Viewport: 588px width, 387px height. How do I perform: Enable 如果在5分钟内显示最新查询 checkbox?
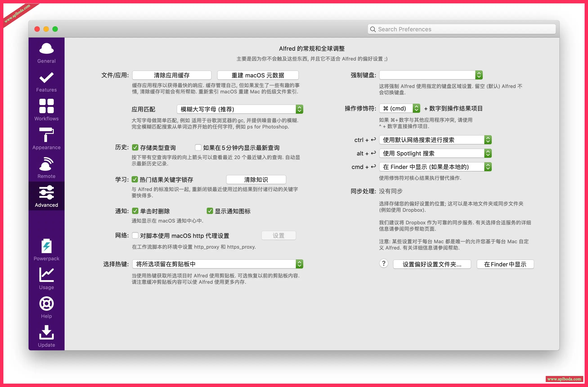pyautogui.click(x=198, y=148)
